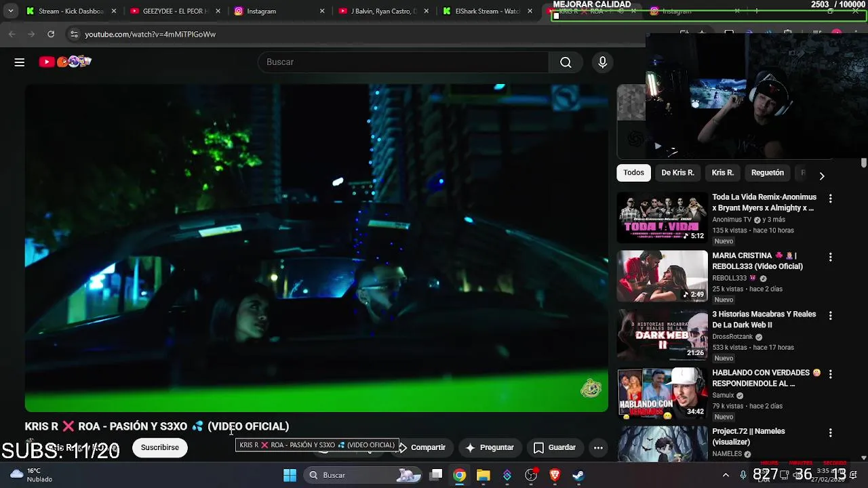Open site info icon beside the URL

pos(74,34)
